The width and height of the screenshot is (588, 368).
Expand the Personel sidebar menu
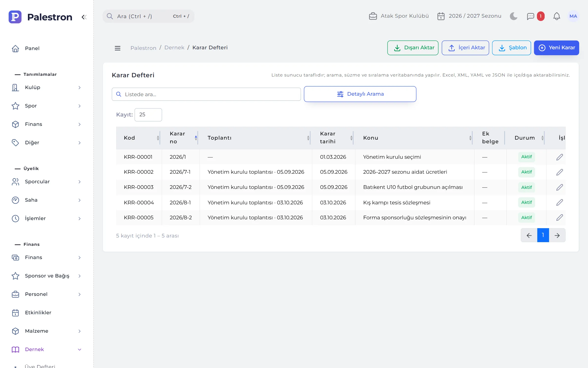point(47,294)
